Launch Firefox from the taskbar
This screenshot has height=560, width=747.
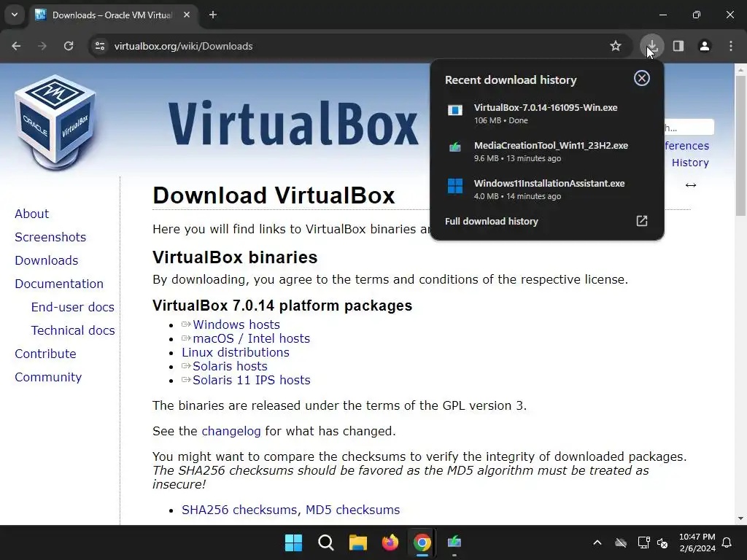point(390,542)
